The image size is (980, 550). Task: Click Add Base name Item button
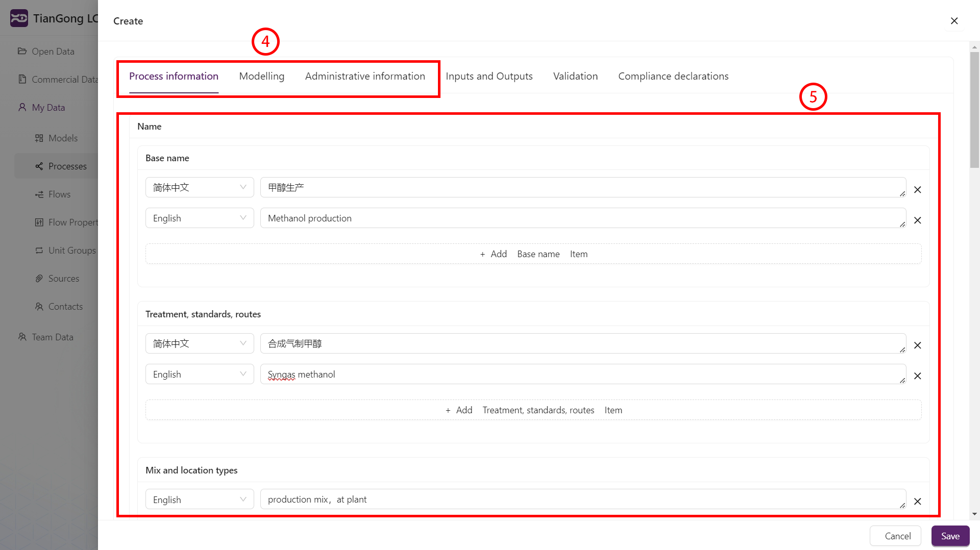click(x=533, y=254)
